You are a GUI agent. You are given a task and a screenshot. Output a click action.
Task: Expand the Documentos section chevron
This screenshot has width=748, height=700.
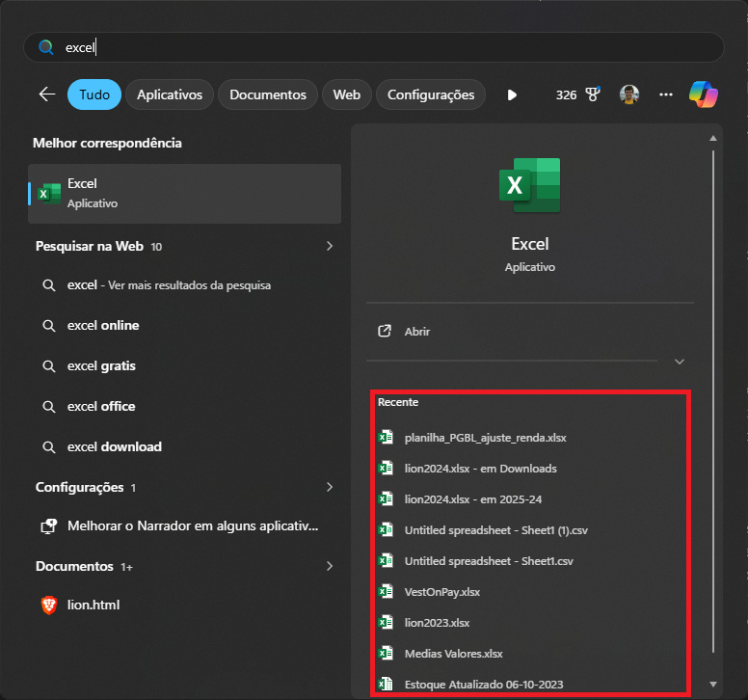pyautogui.click(x=330, y=566)
